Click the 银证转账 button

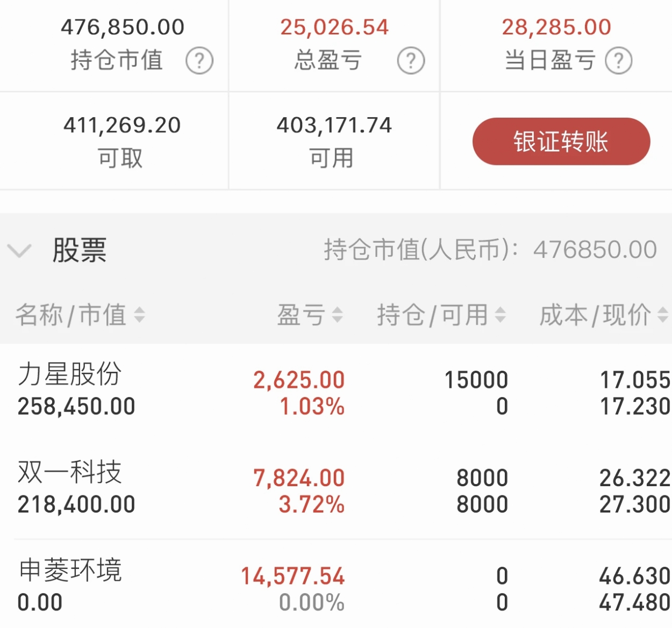pos(561,141)
